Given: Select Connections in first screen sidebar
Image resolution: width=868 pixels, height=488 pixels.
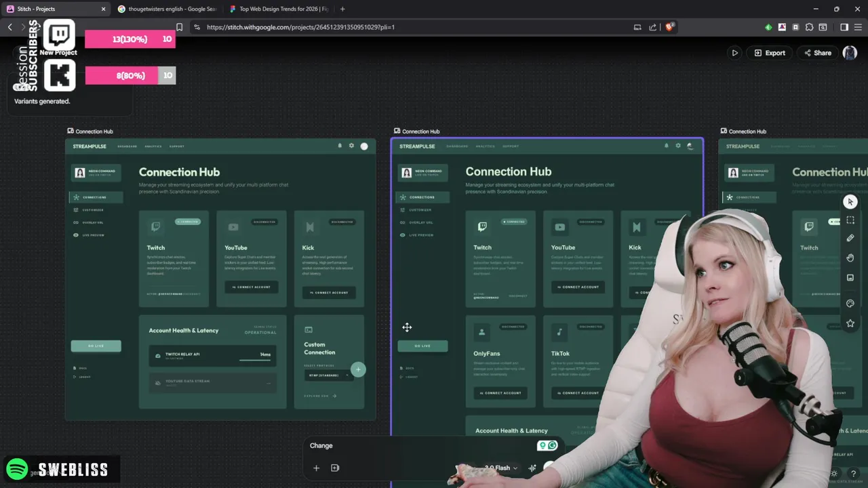Looking at the screenshot, I should point(96,197).
